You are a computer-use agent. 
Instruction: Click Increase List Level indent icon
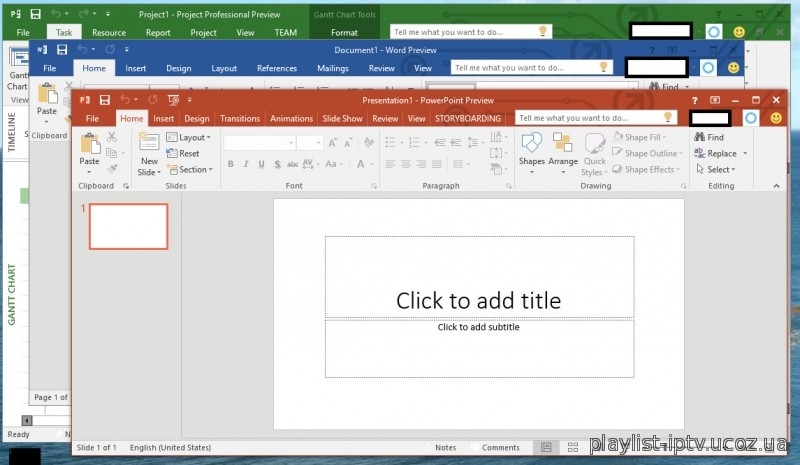pyautogui.click(x=456, y=142)
